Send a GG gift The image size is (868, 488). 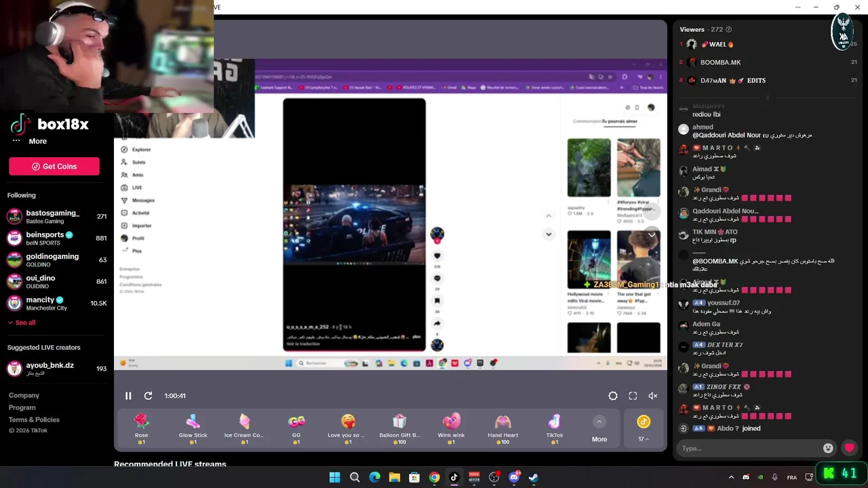pos(296,430)
